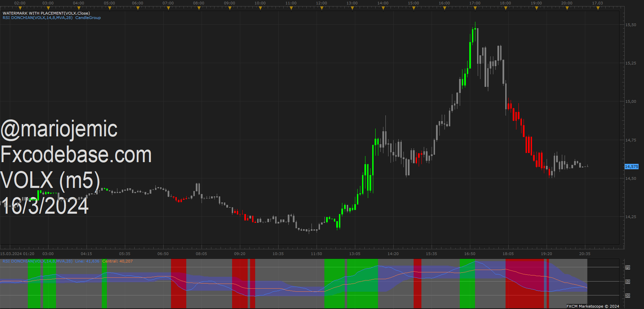Viewport: 644px width, 309px height.
Task: Click the 09:20 bottom time axis label
Action: [x=240, y=254]
